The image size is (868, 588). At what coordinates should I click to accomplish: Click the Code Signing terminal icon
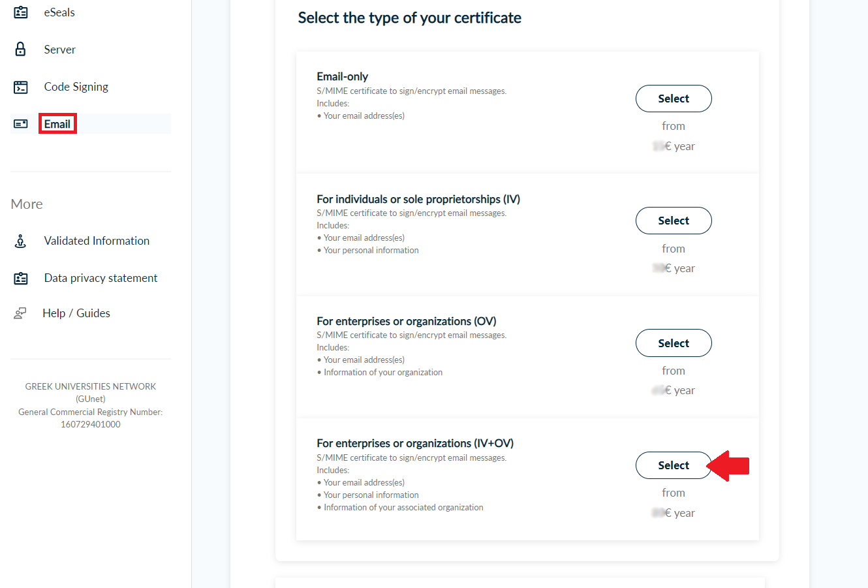[x=21, y=87]
